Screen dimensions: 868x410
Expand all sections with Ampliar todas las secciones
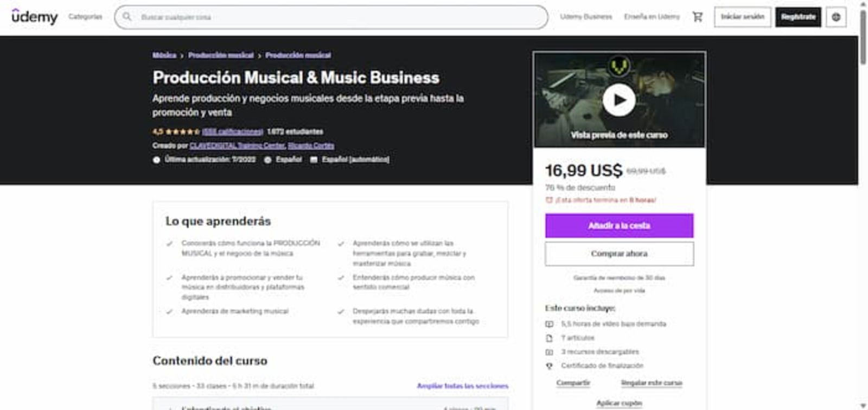coord(462,386)
